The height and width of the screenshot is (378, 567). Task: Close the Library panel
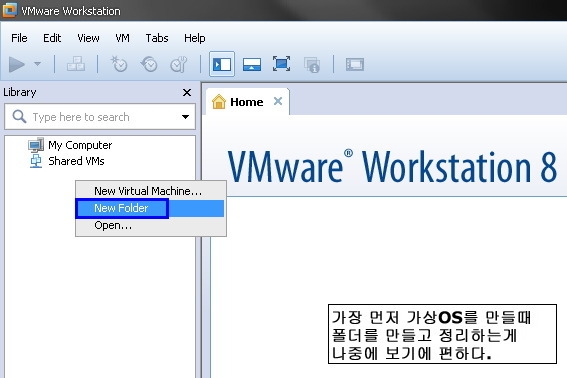(x=187, y=93)
